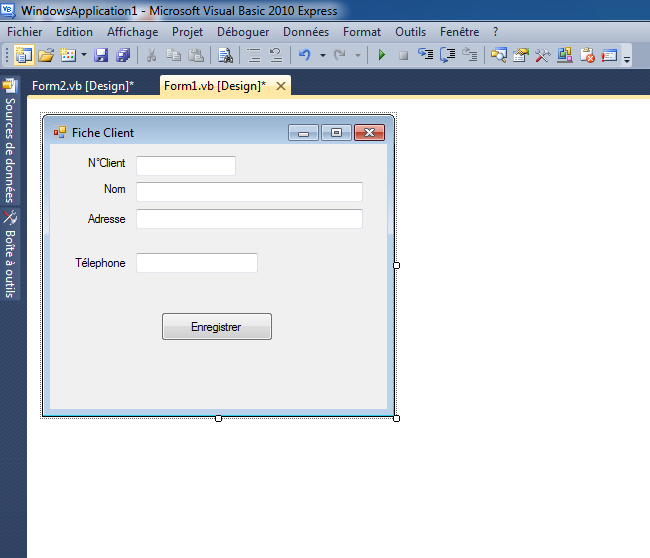
Task: Open the toolbar overflow options arrow
Action: (627, 60)
